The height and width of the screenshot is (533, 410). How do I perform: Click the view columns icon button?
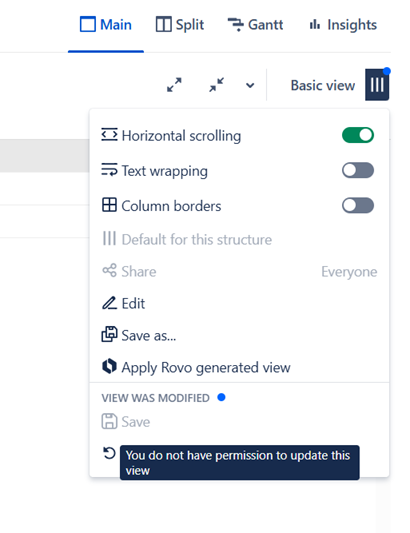[x=377, y=85]
